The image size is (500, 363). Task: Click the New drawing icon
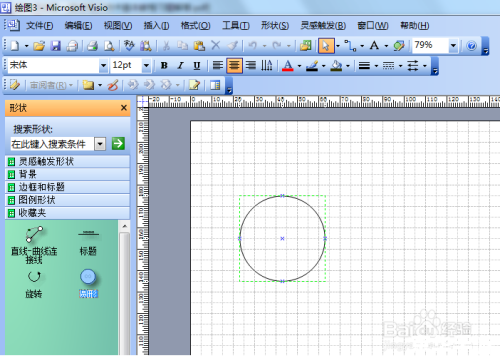(15, 46)
